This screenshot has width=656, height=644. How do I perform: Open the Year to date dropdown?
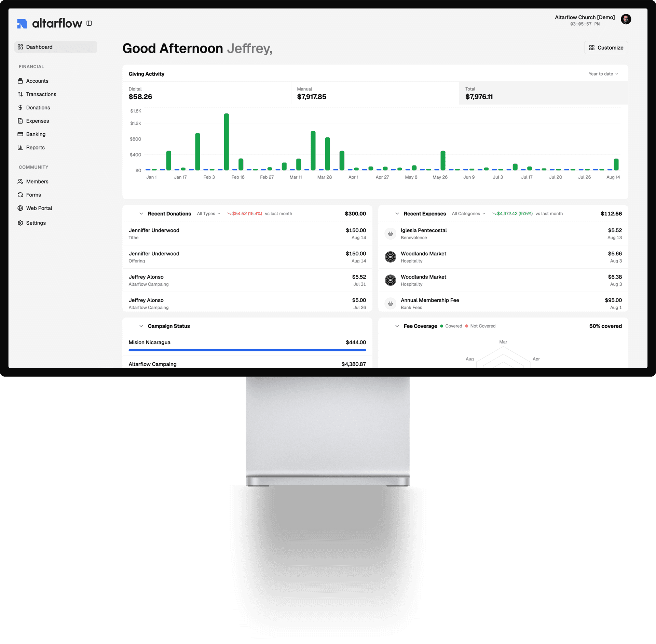click(x=603, y=74)
